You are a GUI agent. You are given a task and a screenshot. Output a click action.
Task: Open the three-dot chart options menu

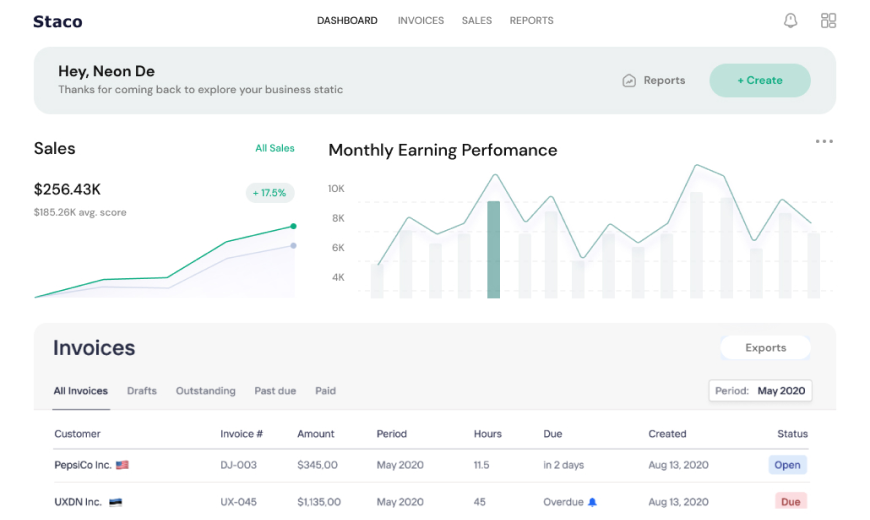pos(824,142)
